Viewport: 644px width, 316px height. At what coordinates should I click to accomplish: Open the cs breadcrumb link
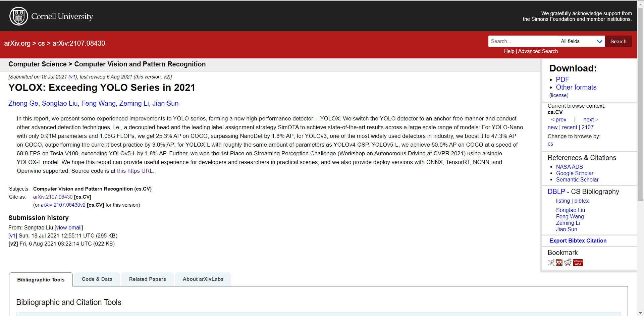pos(41,43)
